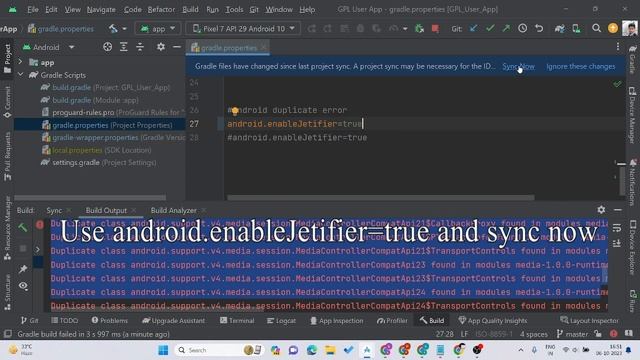
Task: Open Device Manager icon in top toolbar
Action: coord(576,29)
